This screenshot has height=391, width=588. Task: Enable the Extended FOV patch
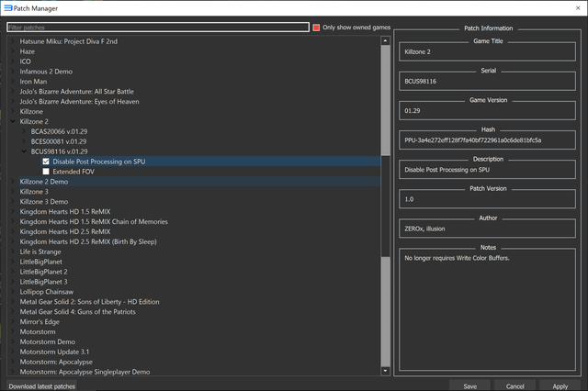tap(46, 172)
